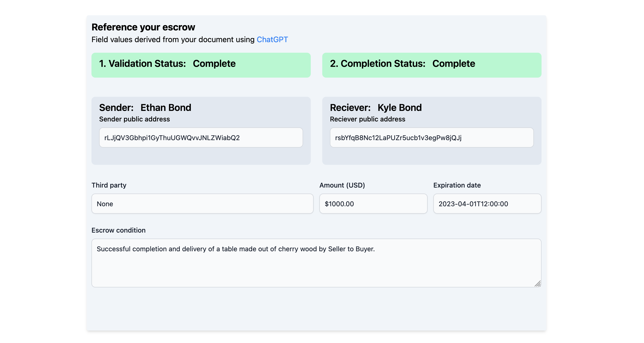Click the Amount (USD) input
Viewport: 644px width, 343px height.
[373, 204]
